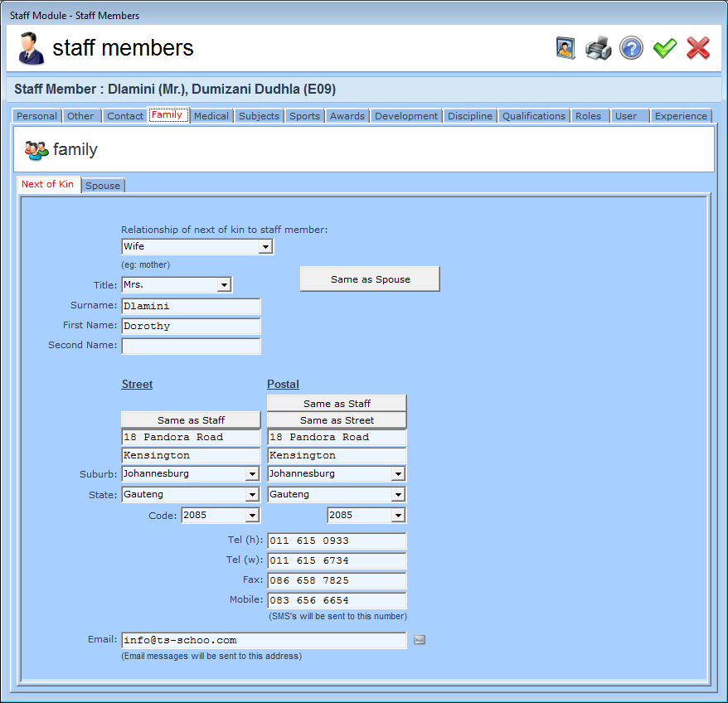Switch to the Spouse sub-tab

(x=103, y=186)
